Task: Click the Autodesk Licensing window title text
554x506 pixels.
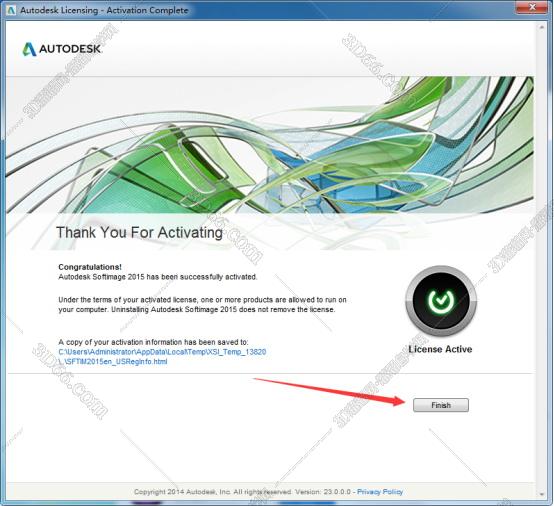Action: click(x=104, y=10)
